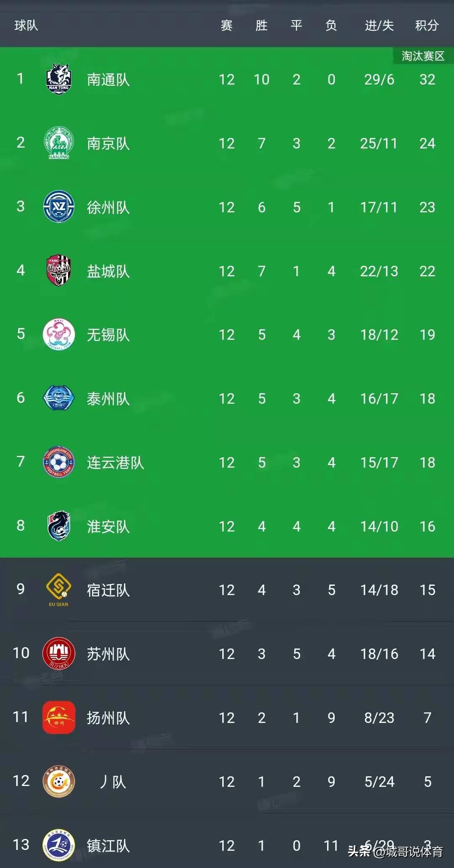Tap the green Nanjing team badge

(59, 143)
